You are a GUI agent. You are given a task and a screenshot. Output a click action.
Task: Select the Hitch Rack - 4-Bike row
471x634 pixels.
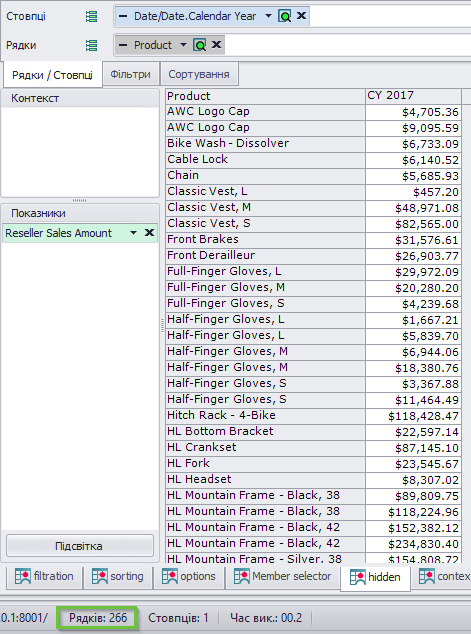point(313,416)
